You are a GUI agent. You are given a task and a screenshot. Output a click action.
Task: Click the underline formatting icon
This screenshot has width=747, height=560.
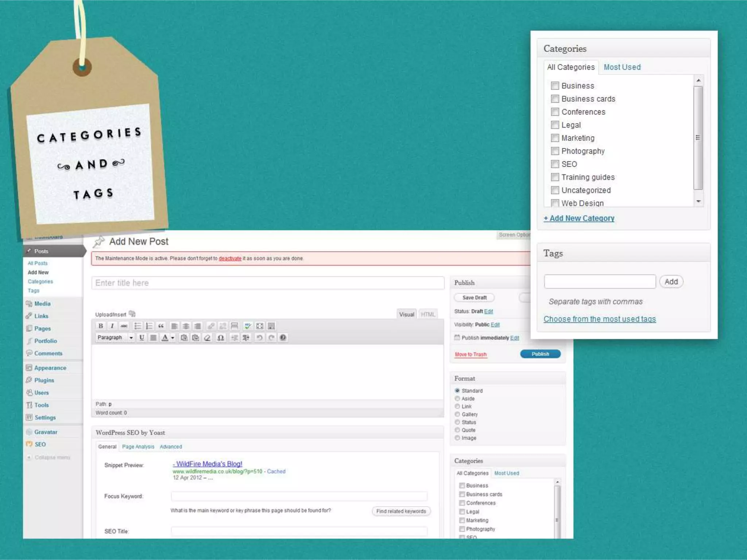click(142, 338)
